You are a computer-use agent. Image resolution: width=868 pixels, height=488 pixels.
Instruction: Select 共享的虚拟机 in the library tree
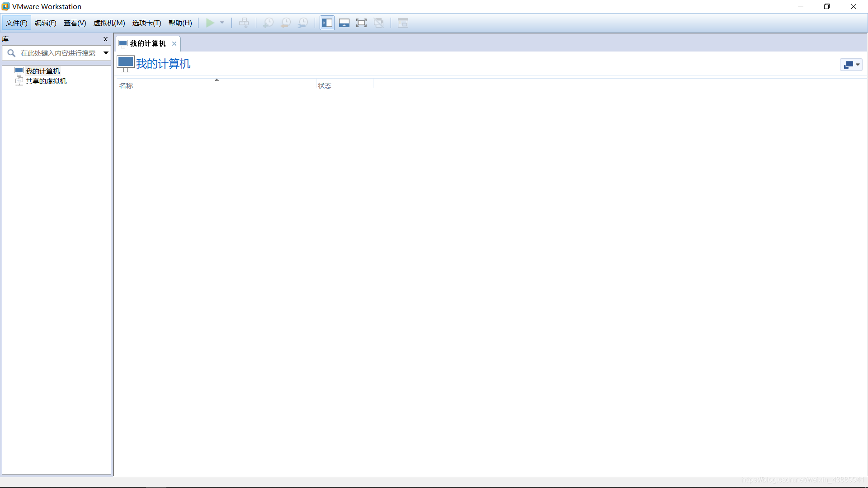[x=46, y=81]
